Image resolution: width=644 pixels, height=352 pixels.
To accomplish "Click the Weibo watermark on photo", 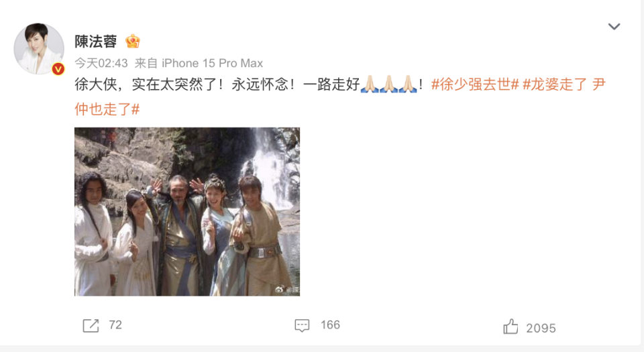I will point(286,289).
